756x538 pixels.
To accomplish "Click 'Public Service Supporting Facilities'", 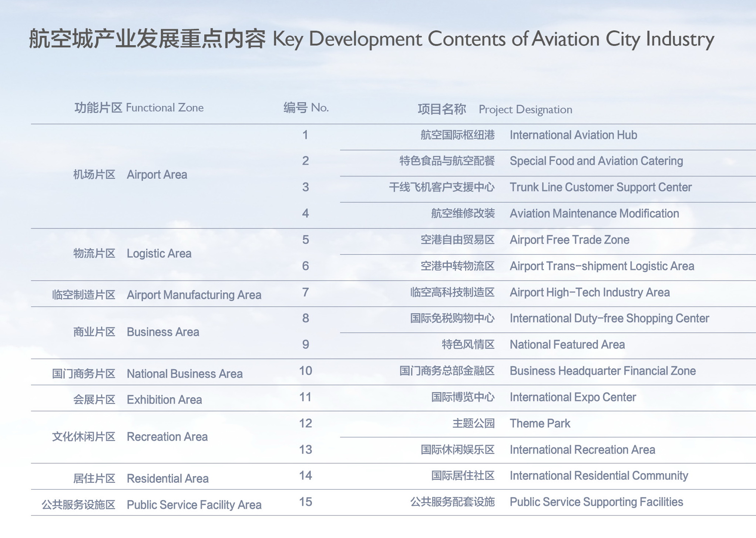I will click(596, 502).
